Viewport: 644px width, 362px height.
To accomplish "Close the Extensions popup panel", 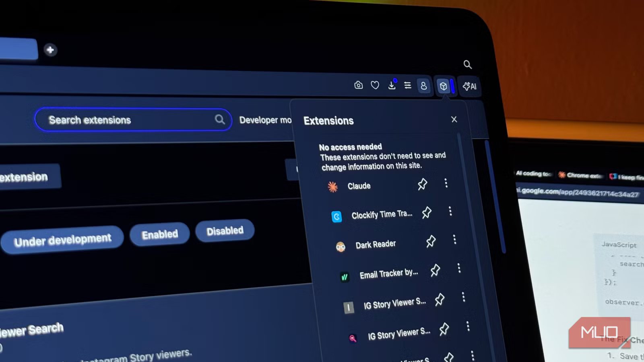I will pyautogui.click(x=454, y=119).
